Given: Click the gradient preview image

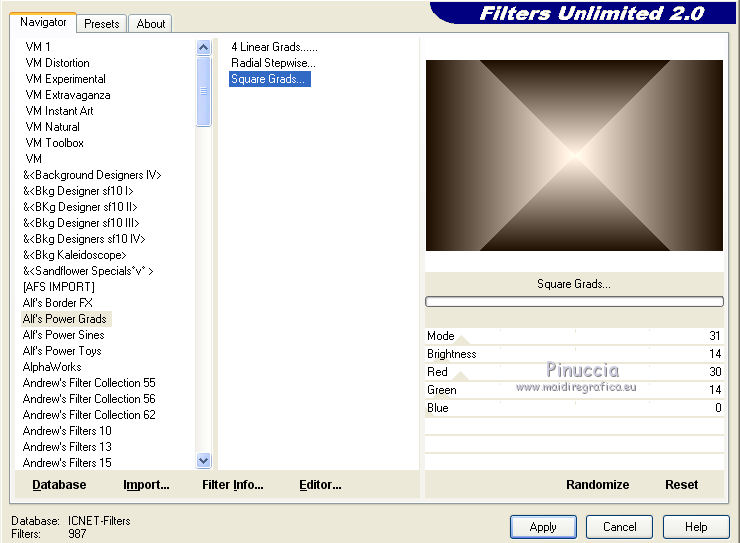Looking at the screenshot, I should tap(574, 155).
